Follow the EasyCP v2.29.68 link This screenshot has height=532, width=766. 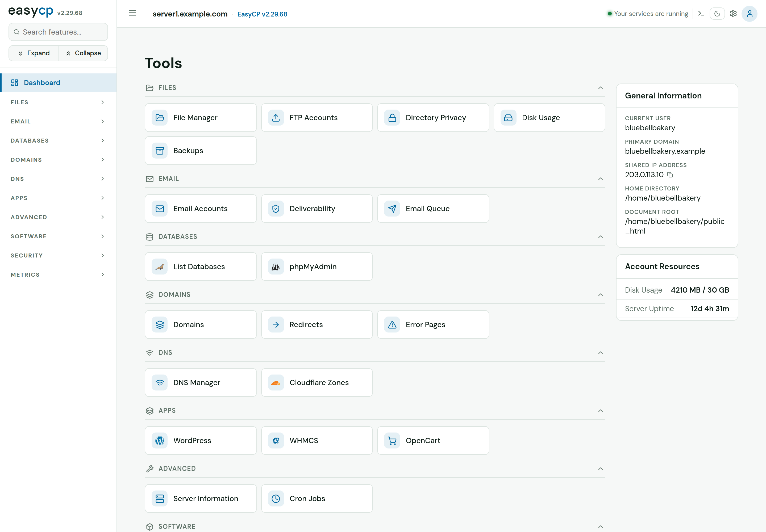pyautogui.click(x=262, y=14)
